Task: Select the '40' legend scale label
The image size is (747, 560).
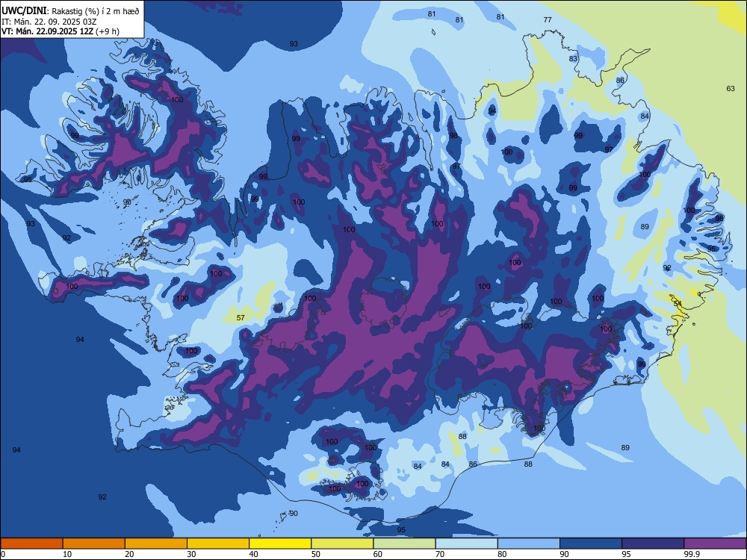Action: click(253, 554)
